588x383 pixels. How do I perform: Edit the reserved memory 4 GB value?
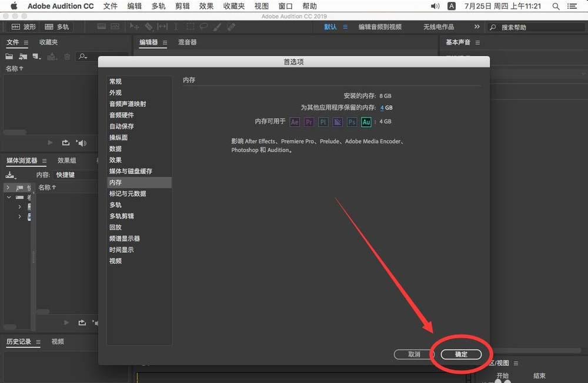click(382, 107)
